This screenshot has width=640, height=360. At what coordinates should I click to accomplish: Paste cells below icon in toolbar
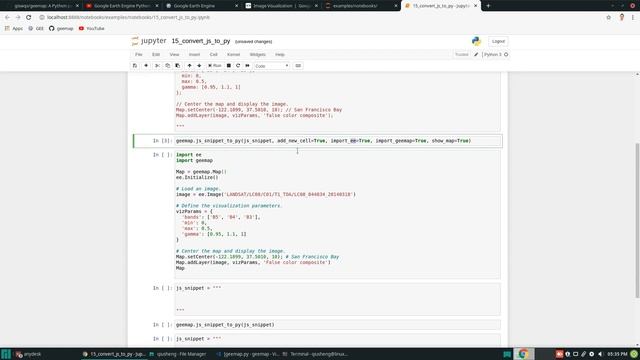[x=178, y=66]
